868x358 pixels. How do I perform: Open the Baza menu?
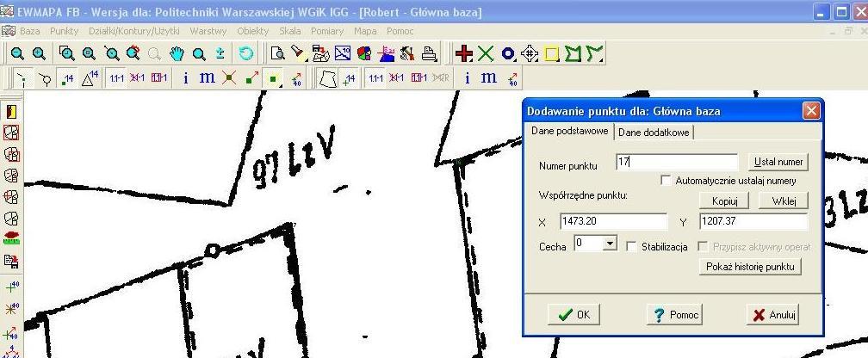pos(30,31)
